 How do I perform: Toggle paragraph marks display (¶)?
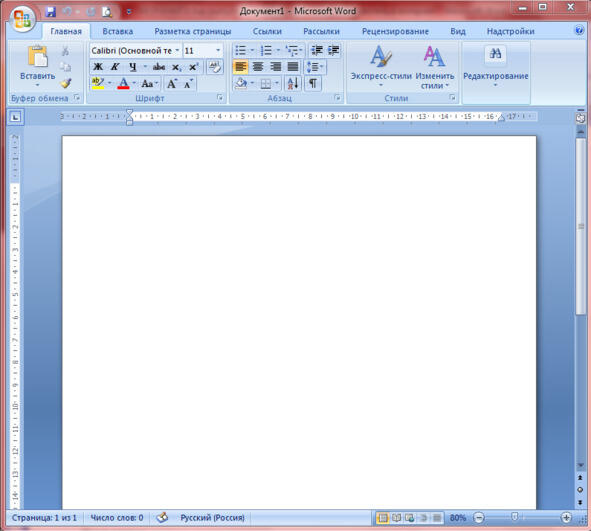312,83
